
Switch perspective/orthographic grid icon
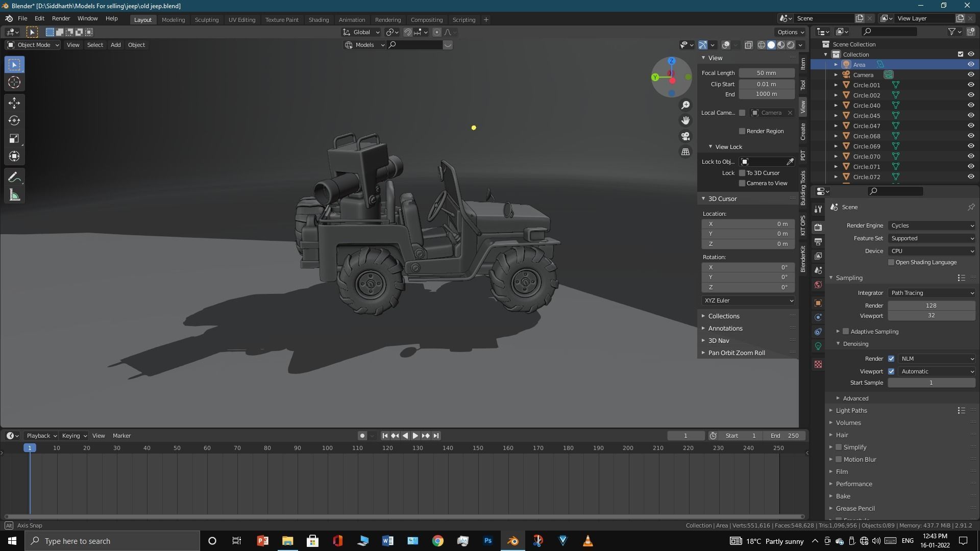pyautogui.click(x=685, y=152)
